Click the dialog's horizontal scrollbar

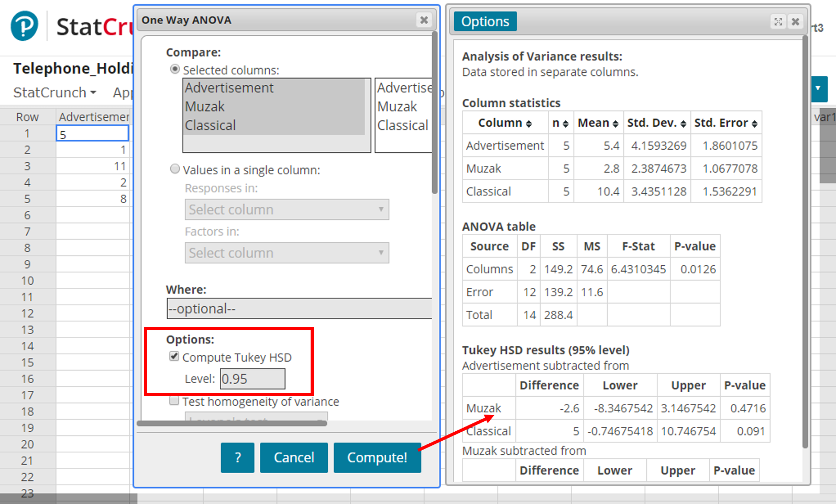[x=232, y=423]
